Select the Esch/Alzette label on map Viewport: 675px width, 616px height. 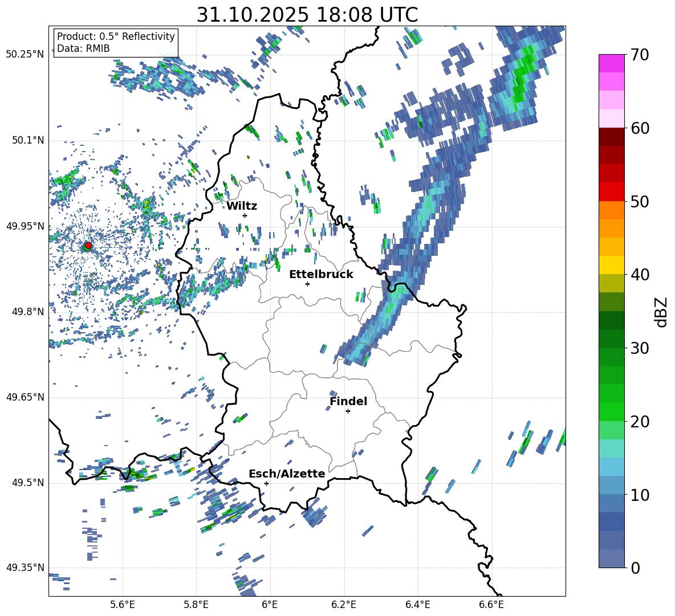[287, 474]
